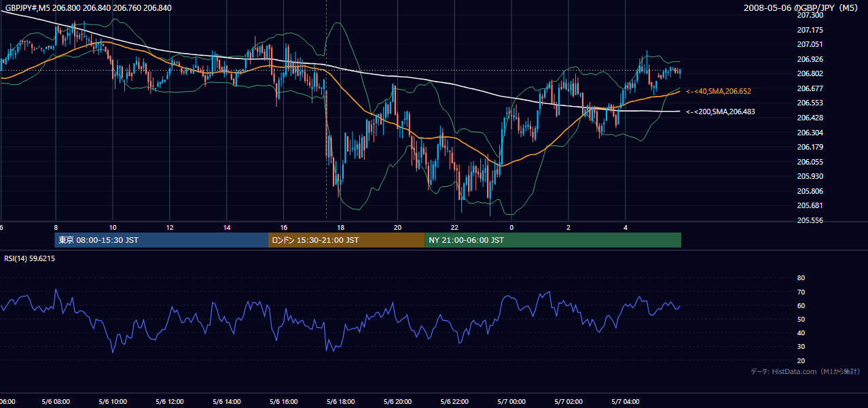Screen dimensions: 868x408
Task: Click the 205.681 price axis label
Action: (810, 205)
